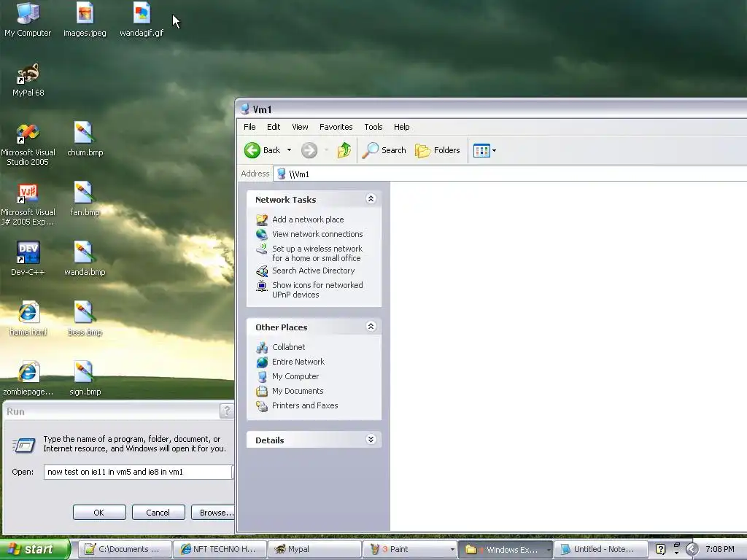Open the Paint group taskbar button
The height and width of the screenshot is (560, 747).
coord(410,549)
